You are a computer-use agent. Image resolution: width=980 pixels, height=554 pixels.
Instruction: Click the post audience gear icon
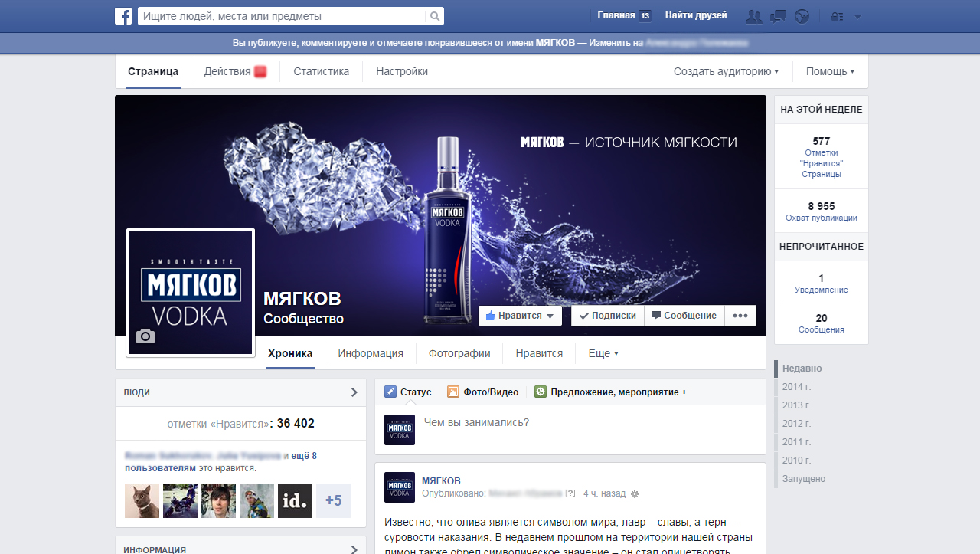pyautogui.click(x=634, y=494)
